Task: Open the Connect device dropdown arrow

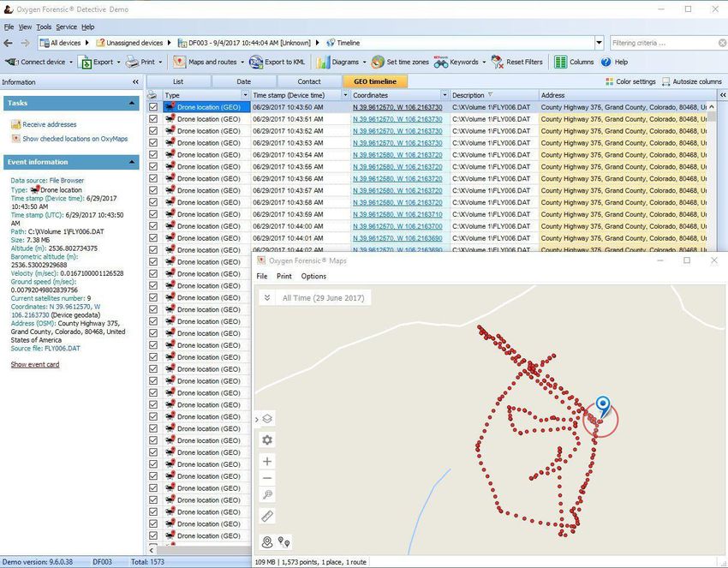Action: click(71, 62)
